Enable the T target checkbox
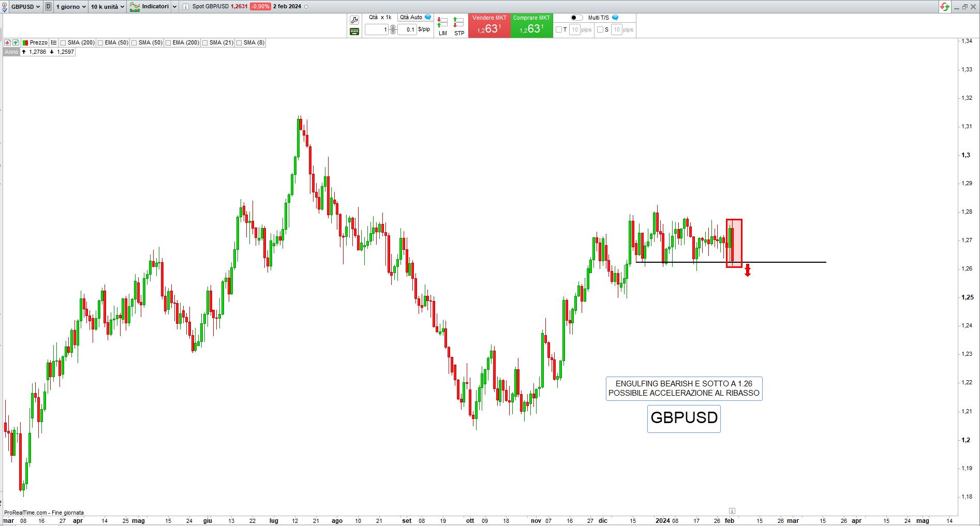This screenshot has width=980, height=526. [559, 29]
